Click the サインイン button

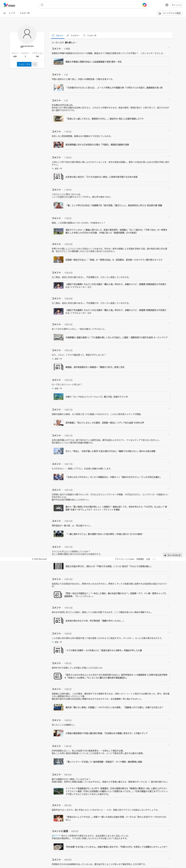tap(177, 5)
